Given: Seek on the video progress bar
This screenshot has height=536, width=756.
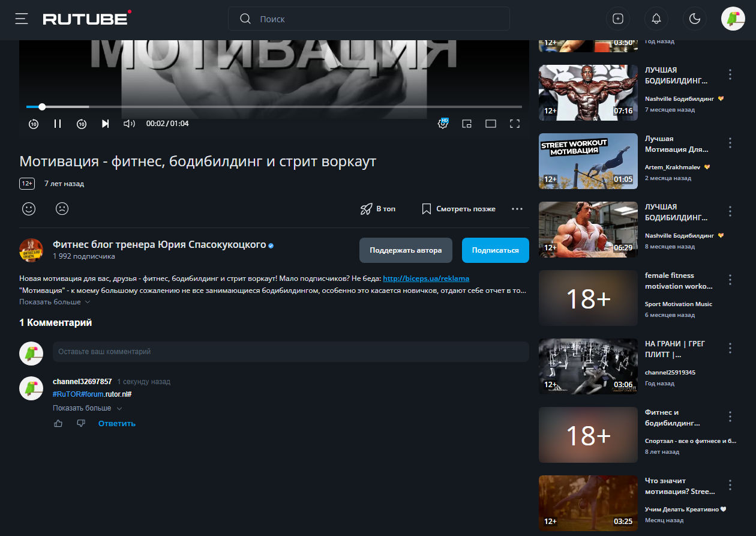Looking at the screenshot, I should 274,107.
